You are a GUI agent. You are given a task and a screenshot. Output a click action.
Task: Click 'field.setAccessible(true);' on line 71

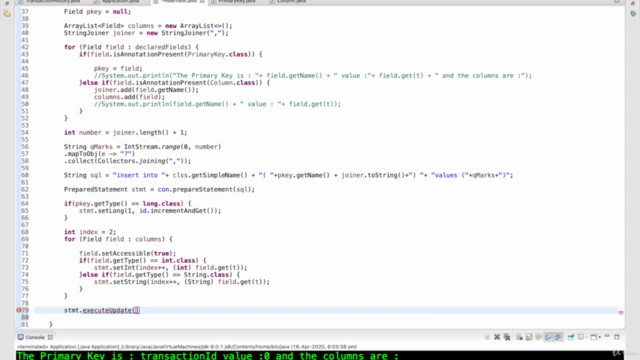pyautogui.click(x=127, y=253)
